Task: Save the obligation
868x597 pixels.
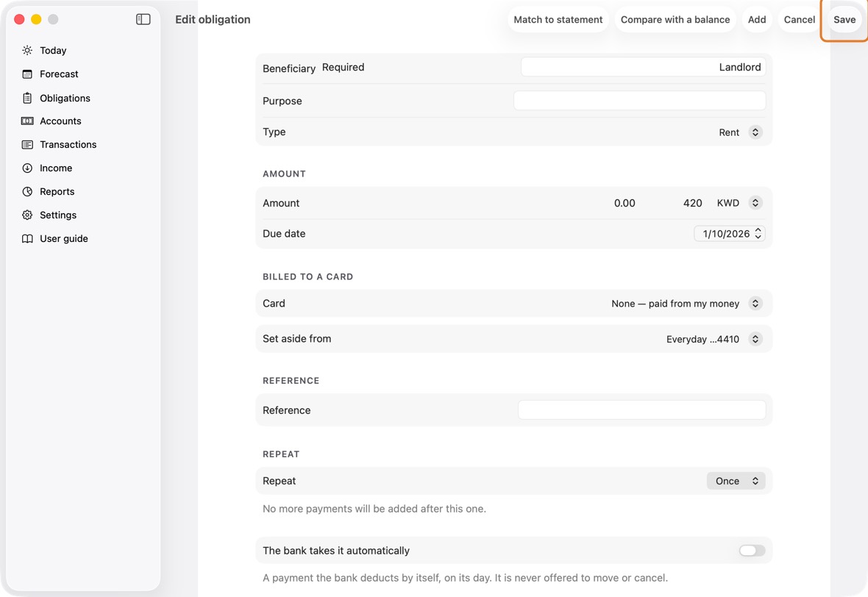Action: (844, 19)
